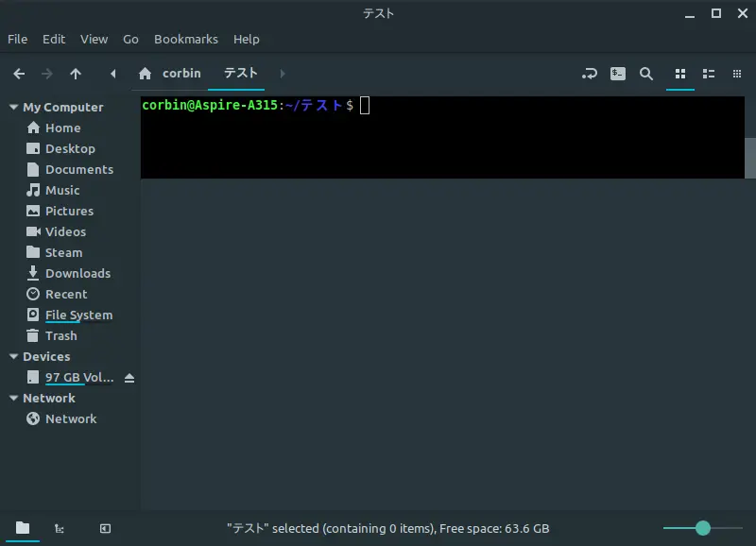This screenshot has height=546, width=756.
Task: Collapse the Devices section
Action: click(x=13, y=357)
